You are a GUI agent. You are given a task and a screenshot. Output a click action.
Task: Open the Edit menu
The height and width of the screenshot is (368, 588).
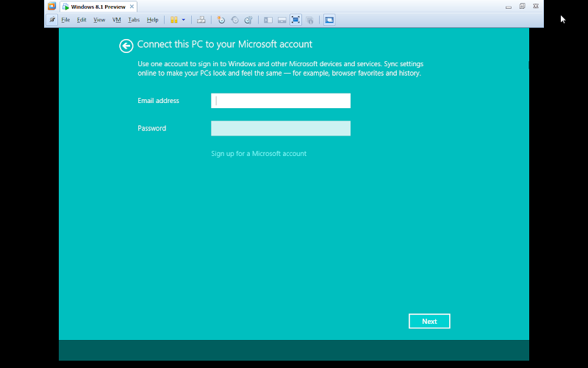[82, 20]
